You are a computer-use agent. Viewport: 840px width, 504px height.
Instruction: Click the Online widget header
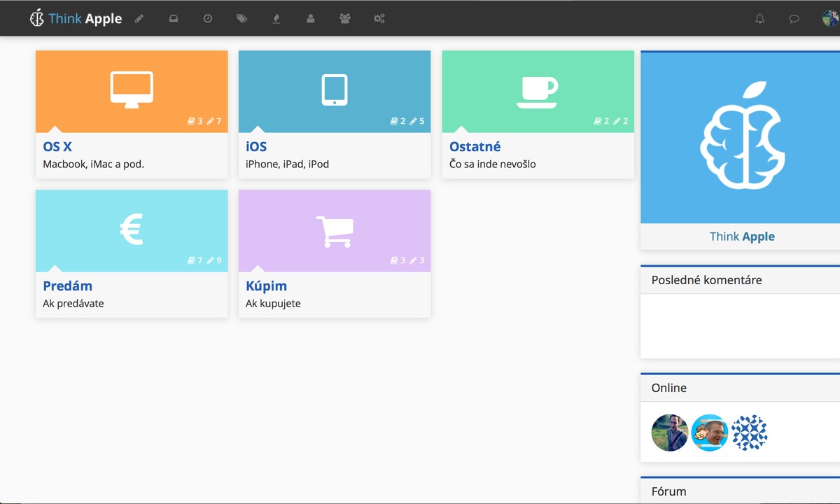pyautogui.click(x=741, y=388)
